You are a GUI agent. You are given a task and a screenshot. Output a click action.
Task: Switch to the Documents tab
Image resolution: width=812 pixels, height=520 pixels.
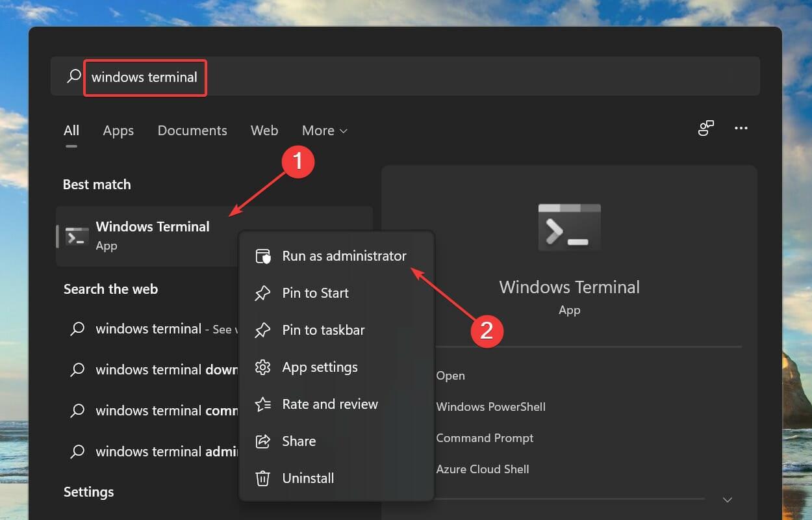click(192, 130)
